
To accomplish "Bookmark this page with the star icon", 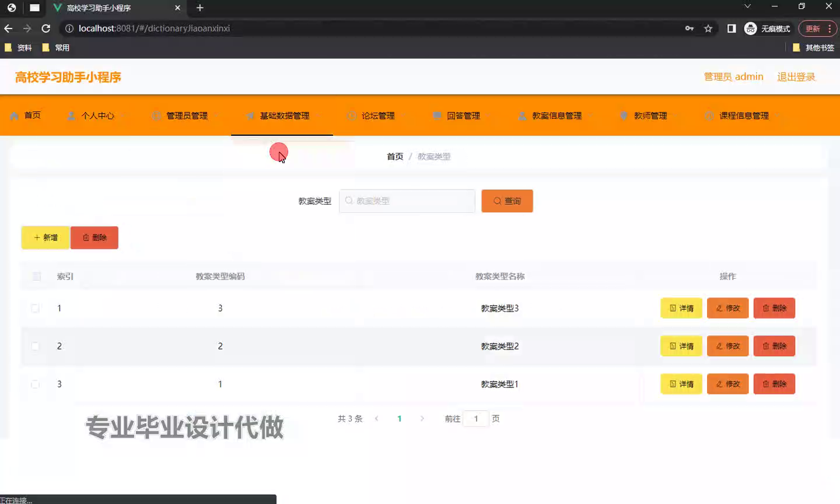I will click(x=708, y=28).
